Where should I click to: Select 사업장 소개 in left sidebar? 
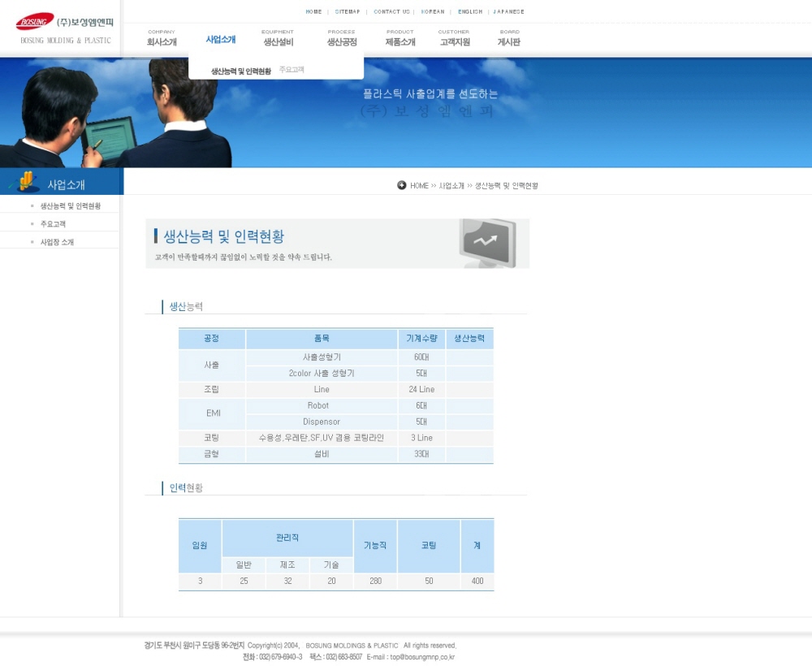click(x=57, y=242)
